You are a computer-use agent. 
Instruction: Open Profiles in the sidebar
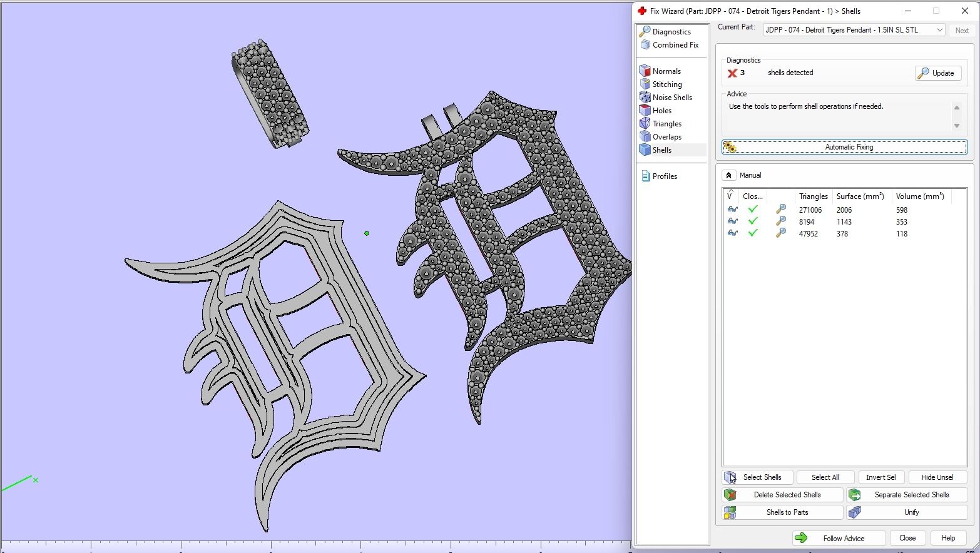point(665,176)
